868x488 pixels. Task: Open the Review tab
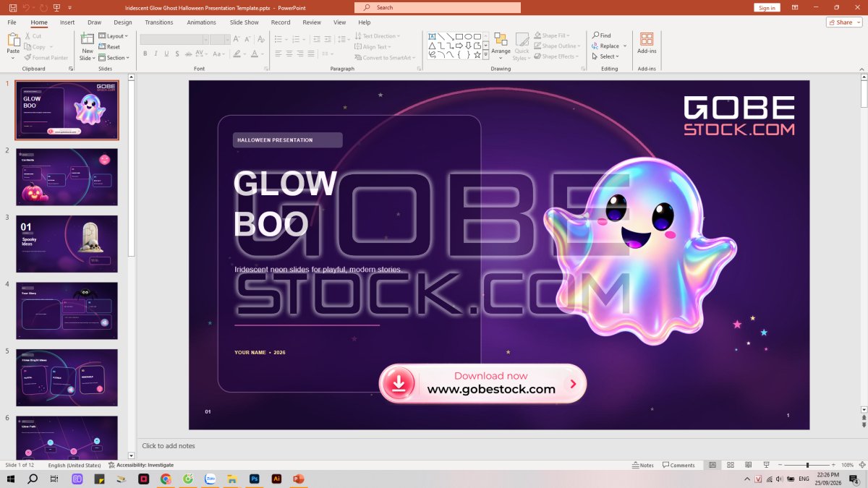[x=312, y=22]
